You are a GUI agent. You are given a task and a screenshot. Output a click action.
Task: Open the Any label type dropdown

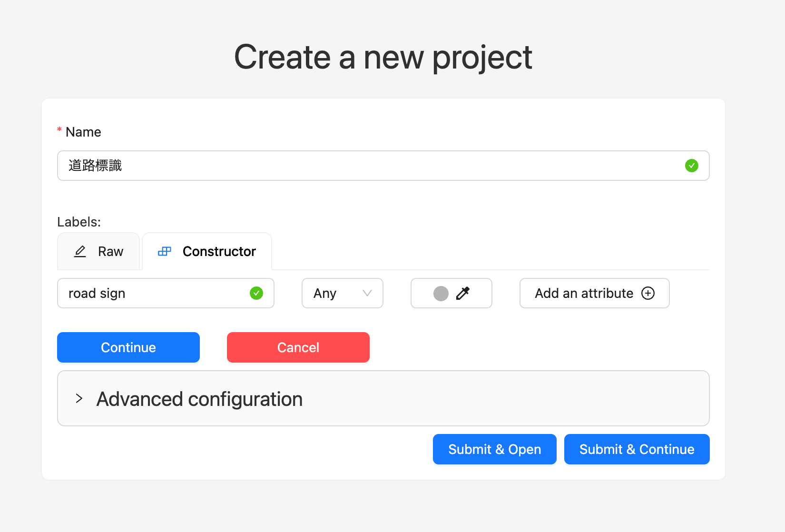click(342, 293)
